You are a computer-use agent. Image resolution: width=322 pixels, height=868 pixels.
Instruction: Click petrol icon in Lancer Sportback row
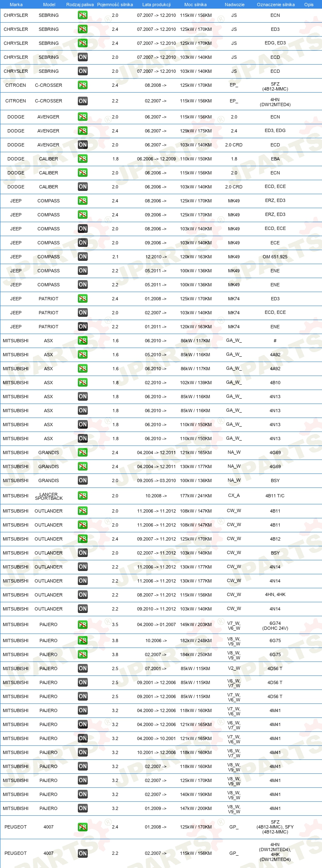83,496
